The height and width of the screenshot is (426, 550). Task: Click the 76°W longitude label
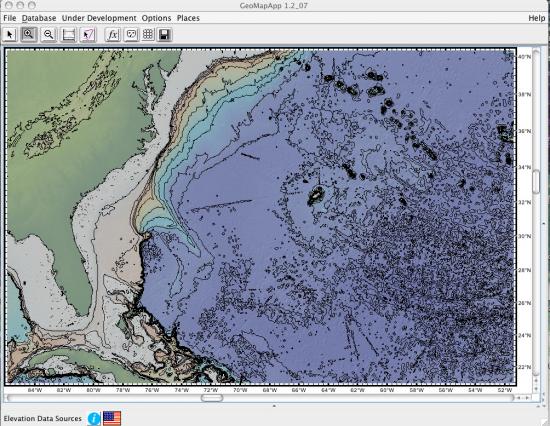click(x=152, y=390)
